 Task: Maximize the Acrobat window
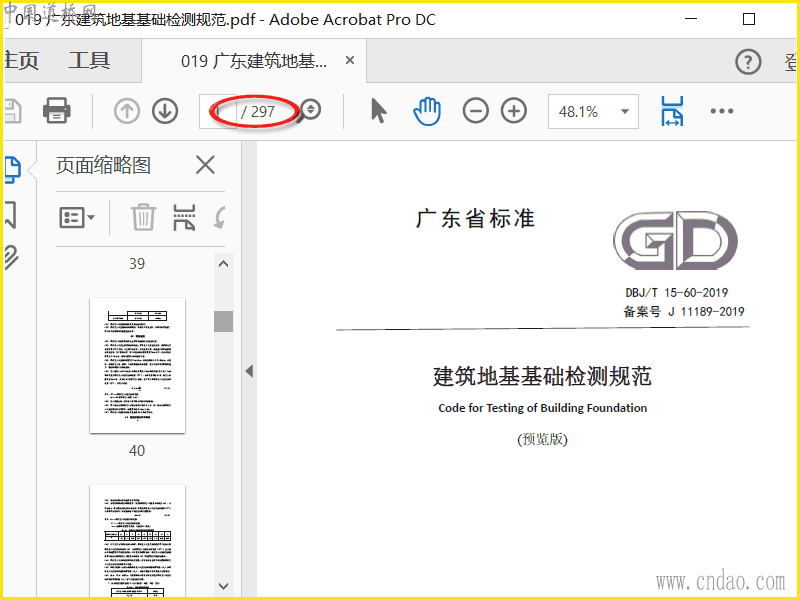[748, 19]
